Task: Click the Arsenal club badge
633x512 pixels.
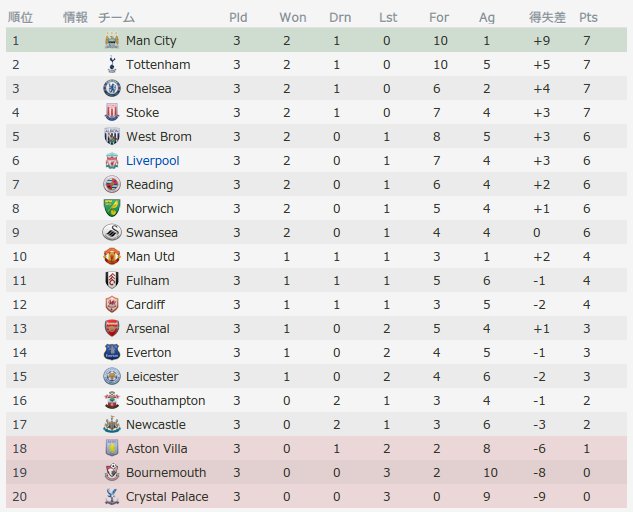Action: [x=112, y=328]
